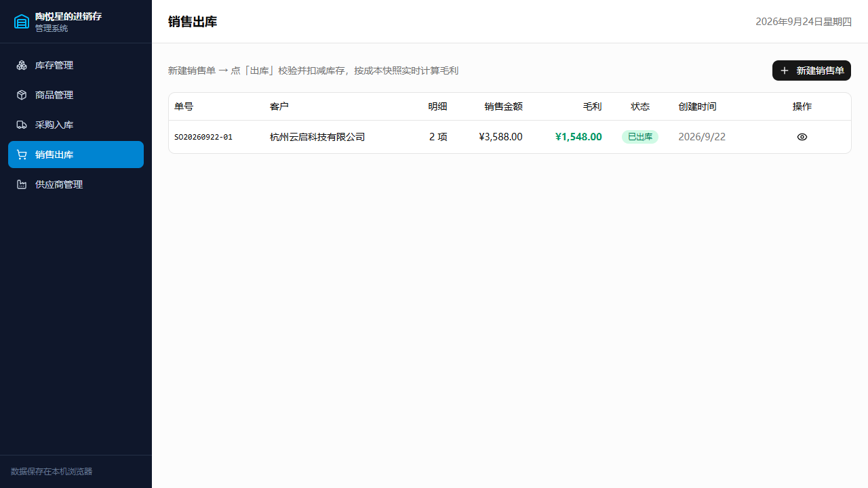
Task: Click customer 杭州云启科技有限公司
Action: point(317,137)
